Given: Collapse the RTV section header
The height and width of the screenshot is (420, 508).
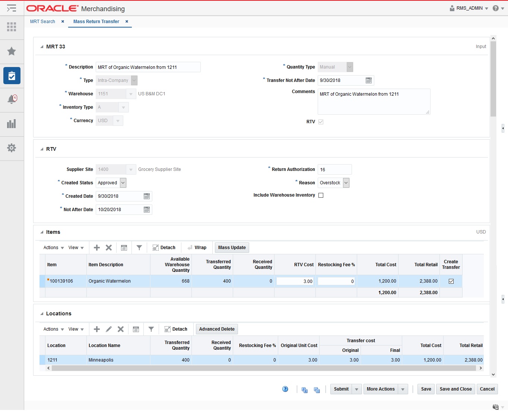Looking at the screenshot, I should 42,149.
